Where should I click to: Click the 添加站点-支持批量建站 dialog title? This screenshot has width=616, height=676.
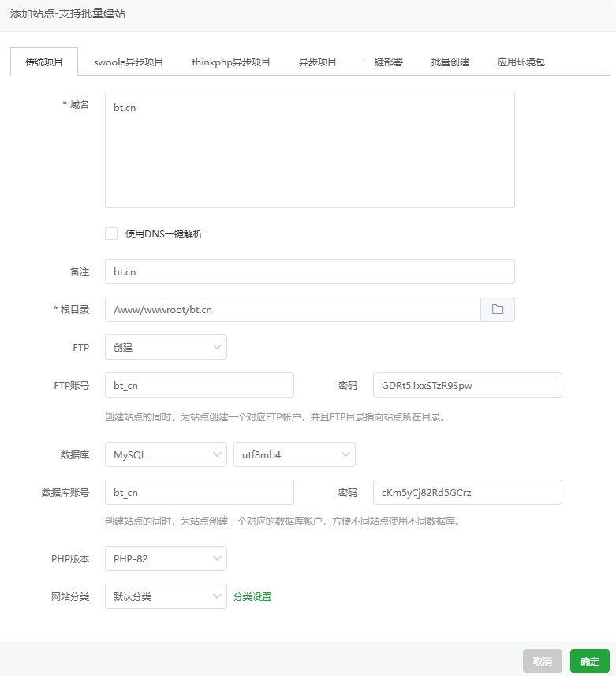tap(68, 13)
